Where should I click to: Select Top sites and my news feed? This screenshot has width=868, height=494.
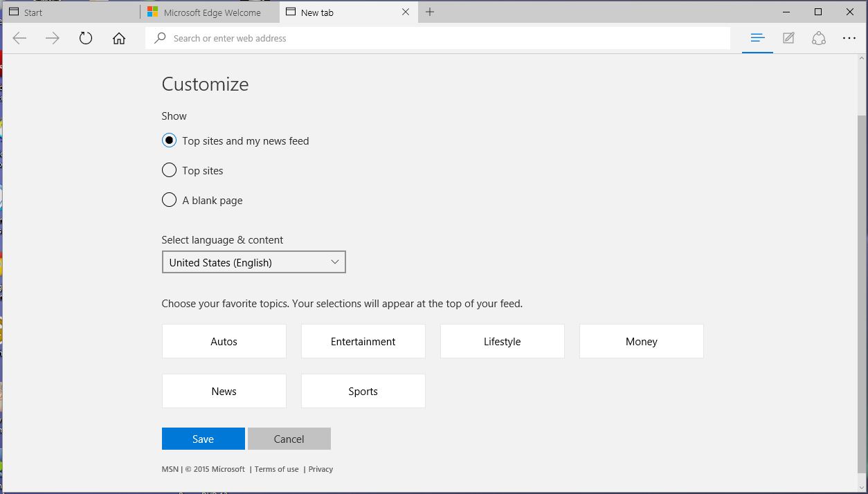tap(169, 140)
